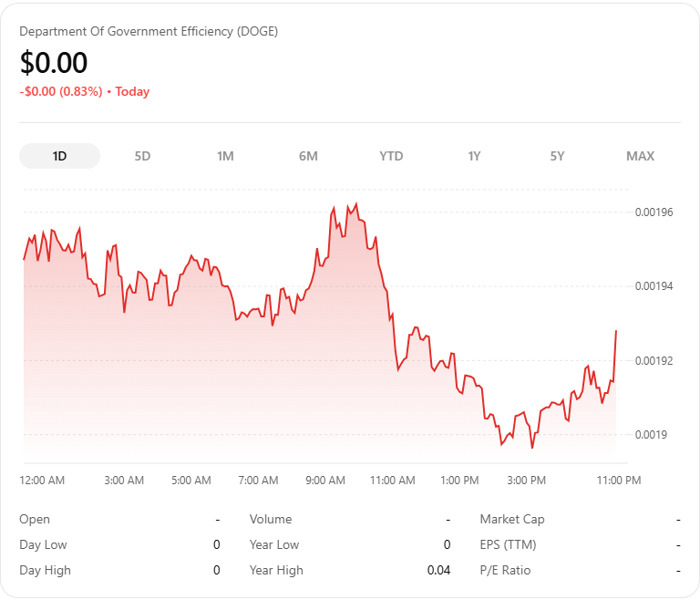Select the 1D time range tab

pyautogui.click(x=59, y=156)
